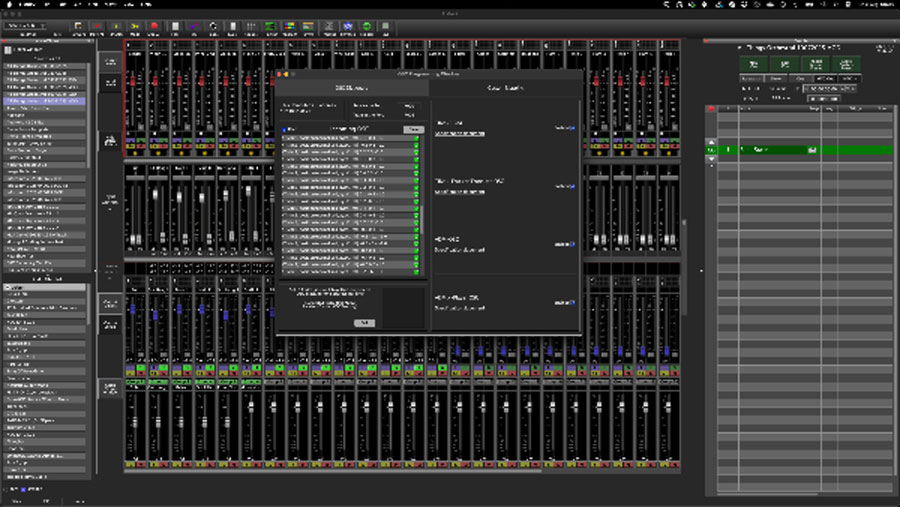900x507 pixels.
Task: Click the yellow arrow icon in the top toolbar
Action: pyautogui.click(x=135, y=26)
